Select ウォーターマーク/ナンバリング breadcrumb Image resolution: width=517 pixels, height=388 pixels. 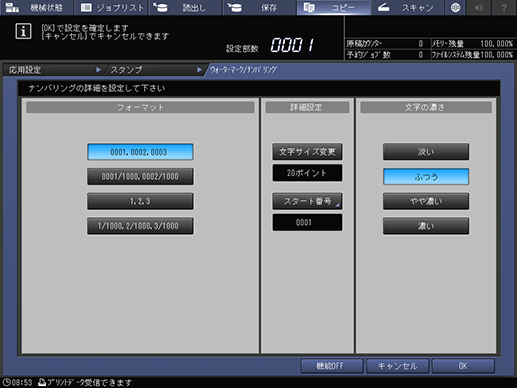tap(243, 70)
